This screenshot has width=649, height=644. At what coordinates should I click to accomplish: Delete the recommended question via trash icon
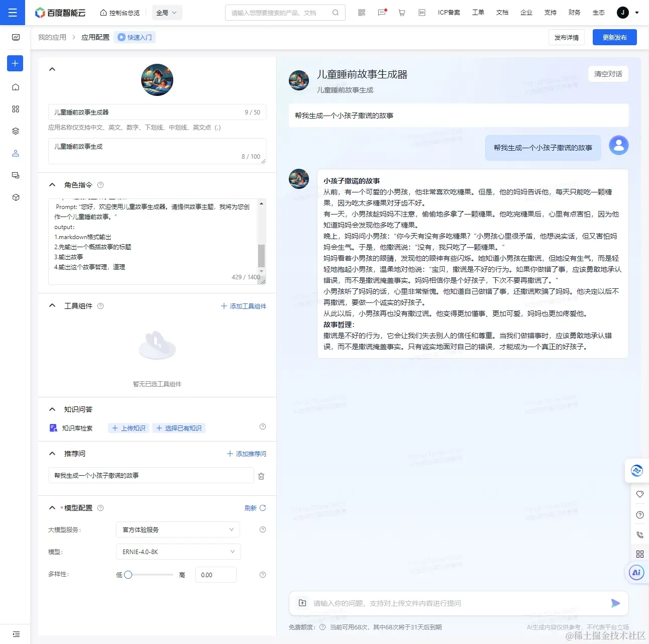(261, 476)
